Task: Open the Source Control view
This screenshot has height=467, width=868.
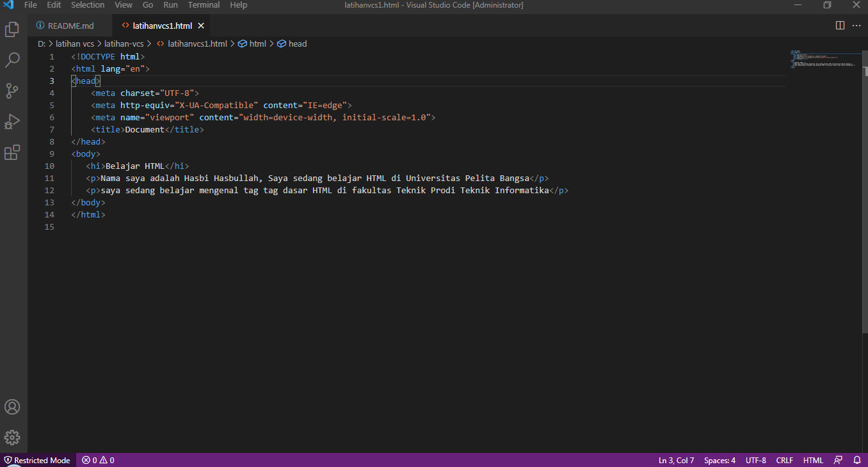Action: point(12,91)
